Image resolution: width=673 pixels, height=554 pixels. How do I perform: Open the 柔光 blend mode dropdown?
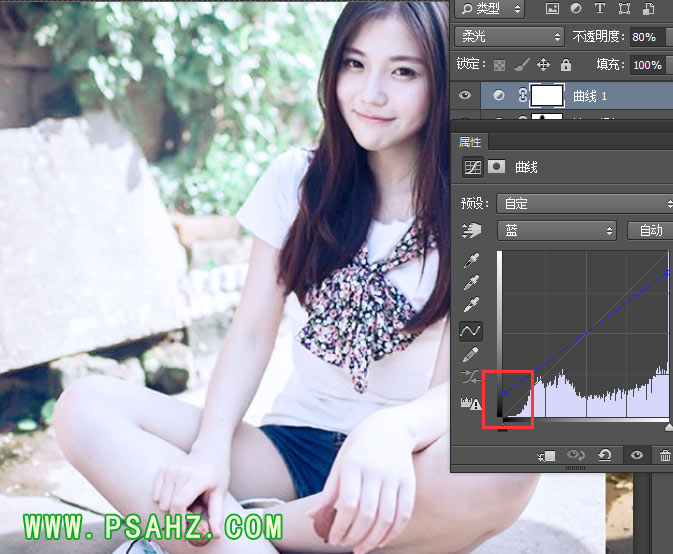509,36
